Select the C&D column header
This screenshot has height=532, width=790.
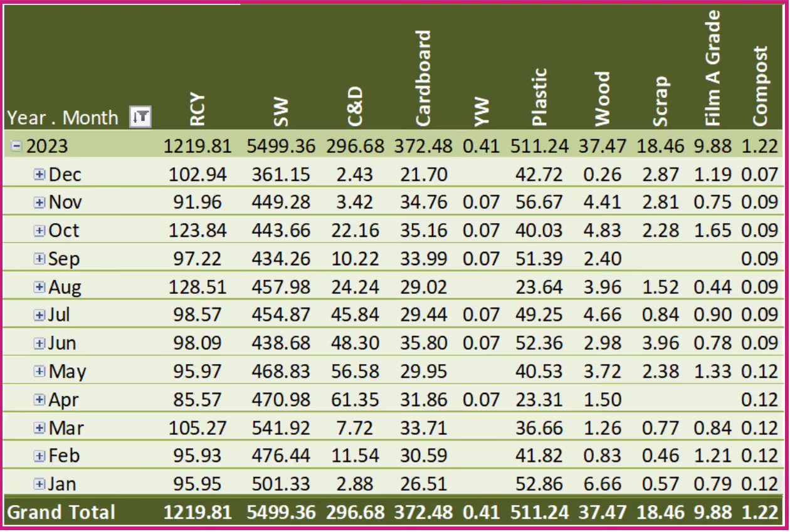(x=355, y=107)
